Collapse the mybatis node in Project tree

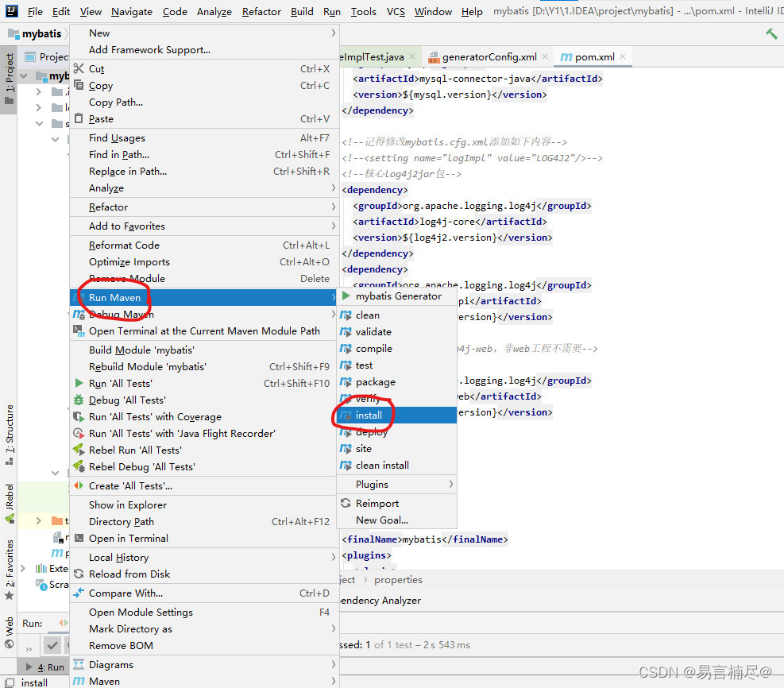23,75
